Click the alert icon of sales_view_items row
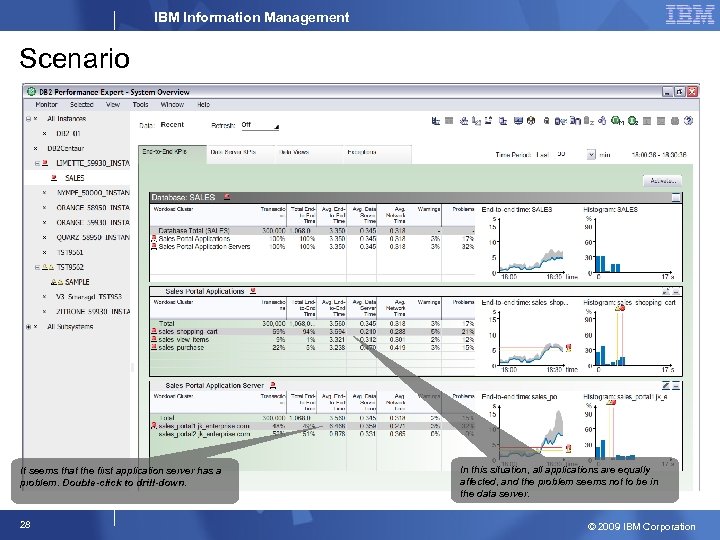Screen dimensions: 720x540 pos(154,339)
